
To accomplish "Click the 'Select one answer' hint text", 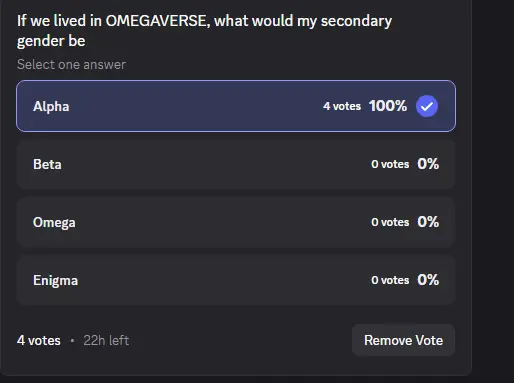I will point(71,64).
